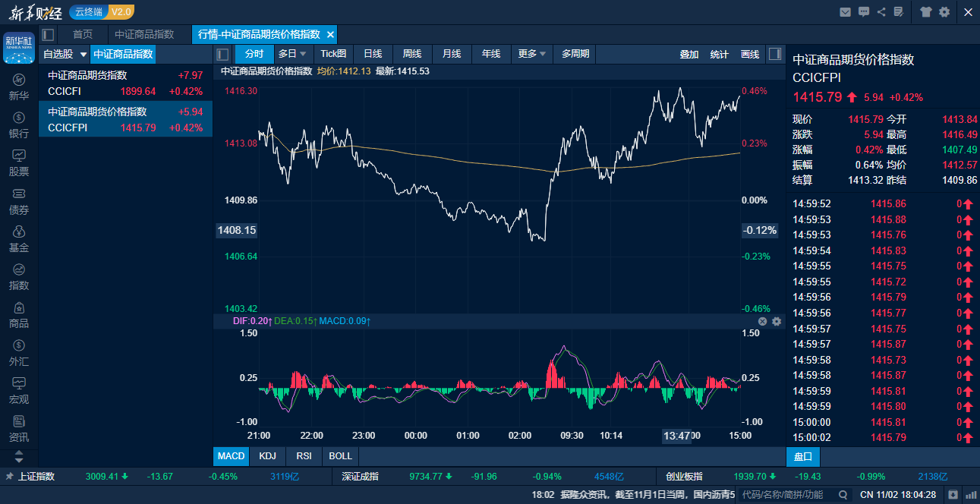Switch to the 日线 daily chart tab
The image size is (980, 504).
373,54
